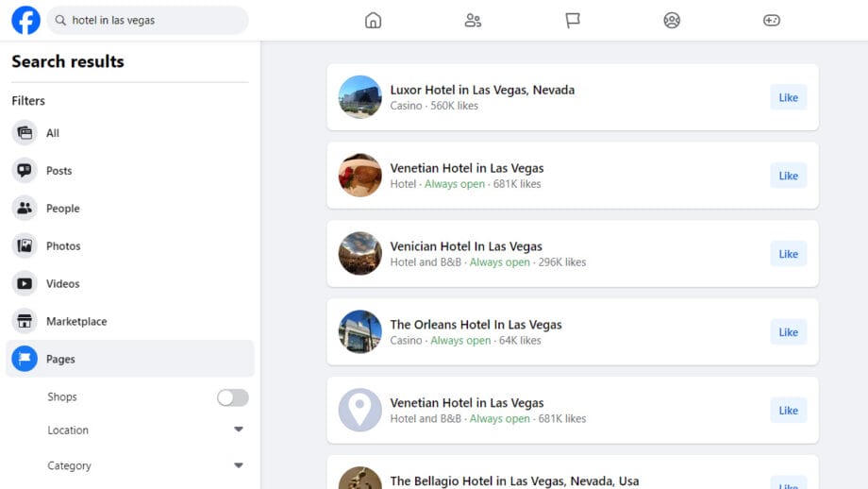868x489 pixels.
Task: Click the Facebook logo icon
Action: pyautogui.click(x=26, y=20)
